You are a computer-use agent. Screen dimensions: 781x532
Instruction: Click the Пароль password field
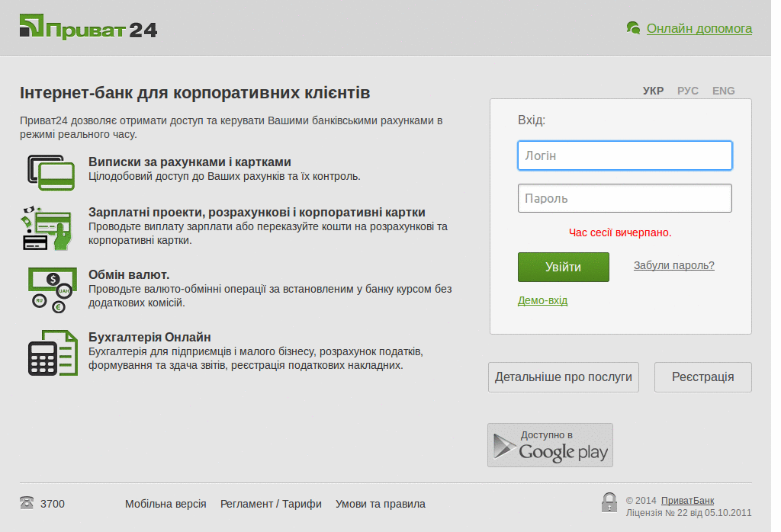(624, 198)
